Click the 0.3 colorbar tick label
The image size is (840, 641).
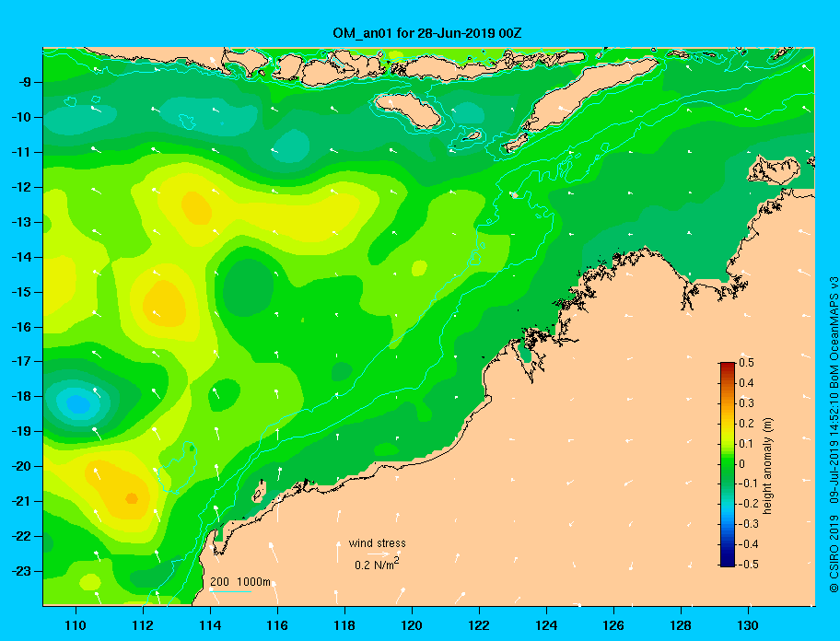[x=746, y=403]
